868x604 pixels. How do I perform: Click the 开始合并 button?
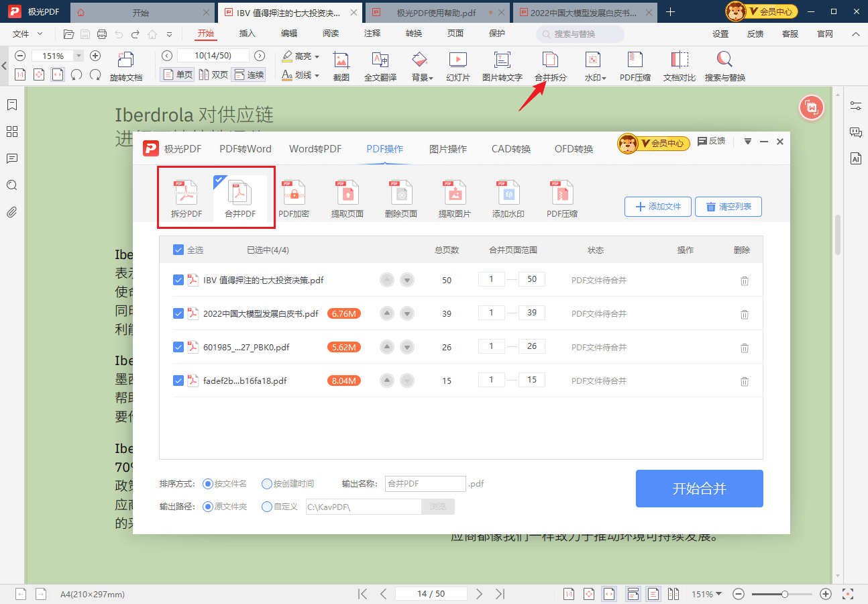pos(700,489)
